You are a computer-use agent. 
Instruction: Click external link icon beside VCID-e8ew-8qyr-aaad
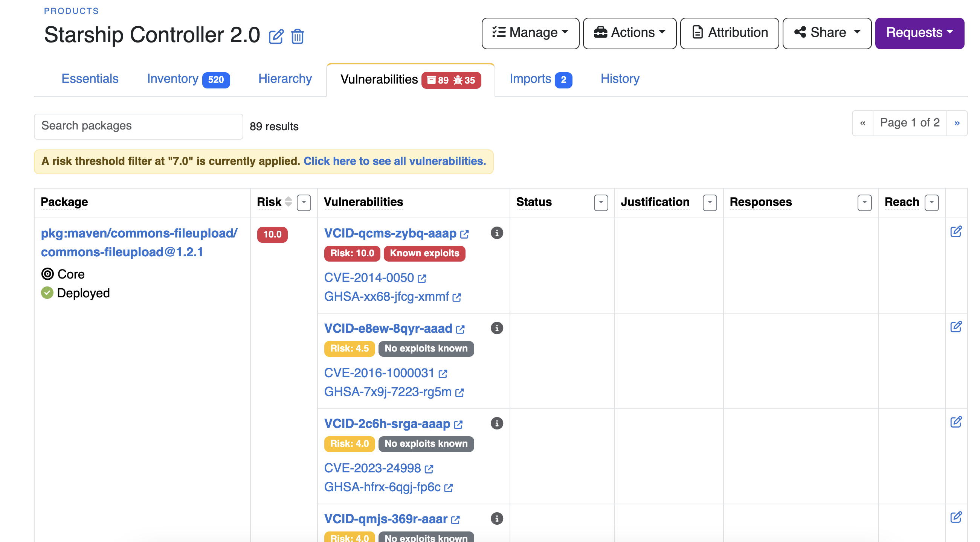pyautogui.click(x=460, y=329)
